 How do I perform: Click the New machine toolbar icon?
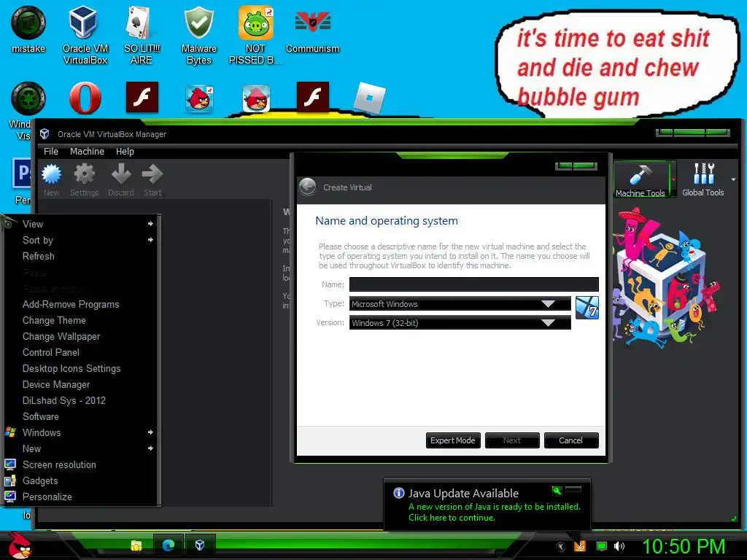pyautogui.click(x=52, y=180)
